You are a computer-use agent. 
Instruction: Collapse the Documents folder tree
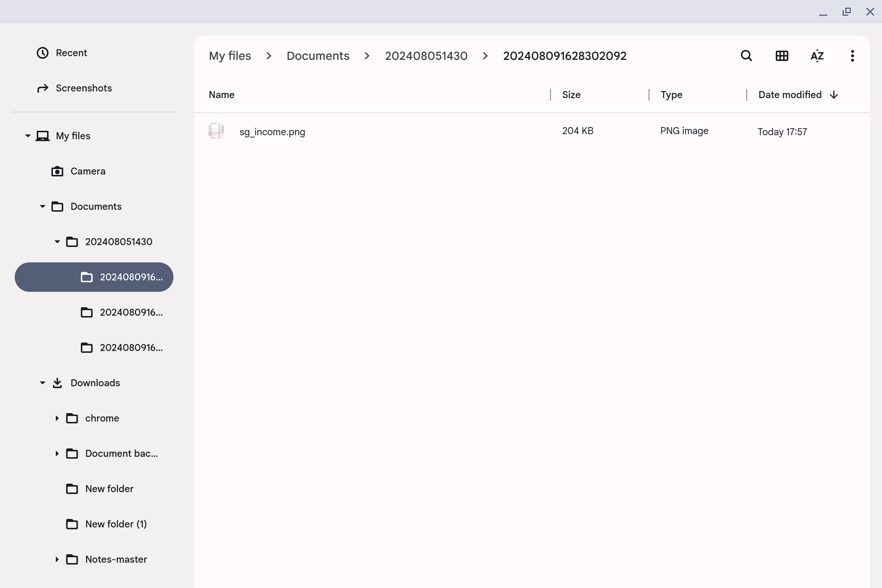point(42,207)
